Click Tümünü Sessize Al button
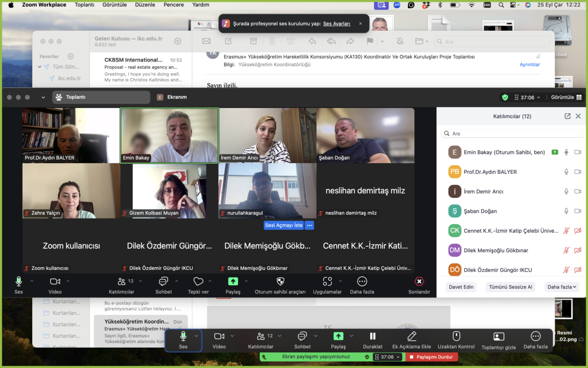Screen dimensions: 588x368 (x=510, y=287)
